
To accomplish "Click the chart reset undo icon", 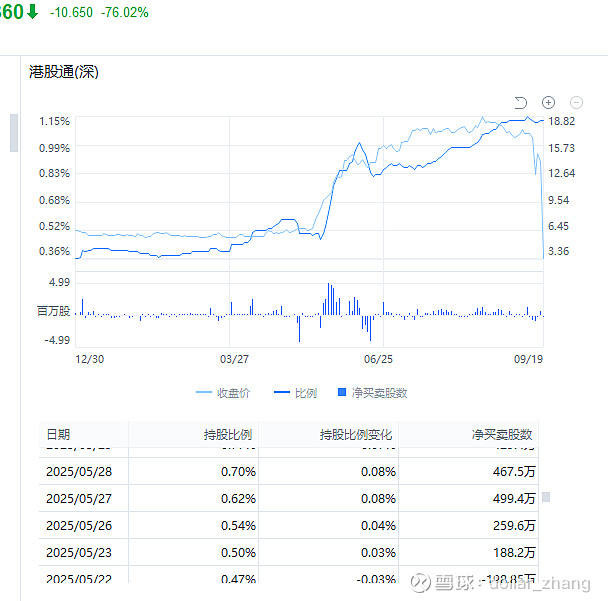I will point(520,103).
